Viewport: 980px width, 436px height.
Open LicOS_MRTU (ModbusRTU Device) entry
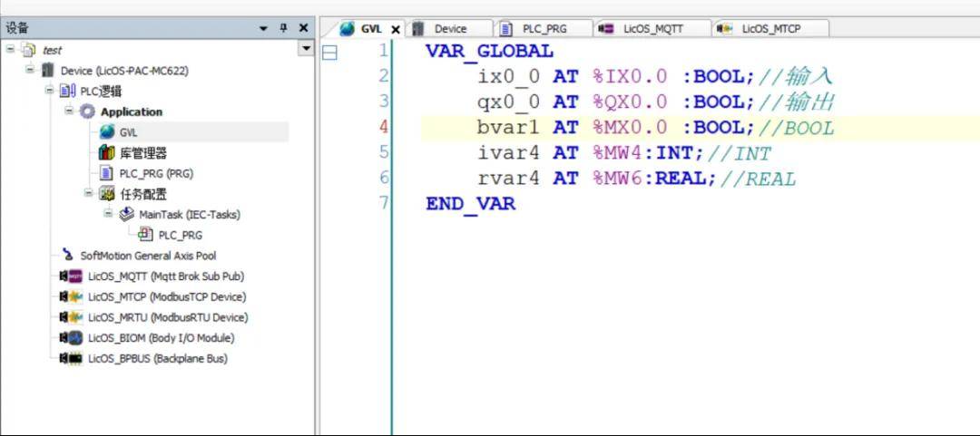[x=167, y=317]
